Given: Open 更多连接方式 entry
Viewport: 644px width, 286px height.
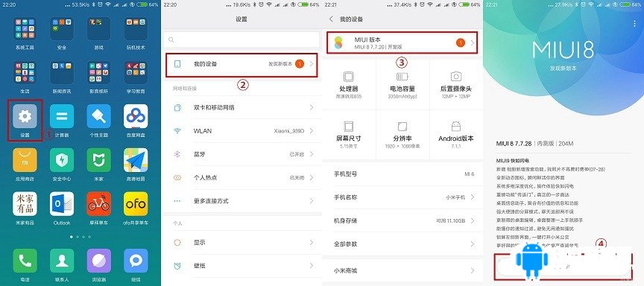Looking at the screenshot, I should (x=241, y=201).
